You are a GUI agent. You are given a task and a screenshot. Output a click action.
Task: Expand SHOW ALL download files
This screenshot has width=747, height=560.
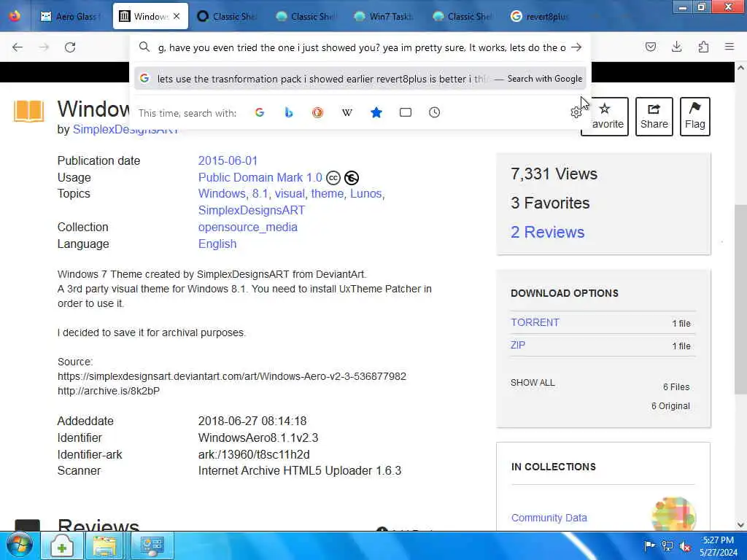click(x=533, y=383)
